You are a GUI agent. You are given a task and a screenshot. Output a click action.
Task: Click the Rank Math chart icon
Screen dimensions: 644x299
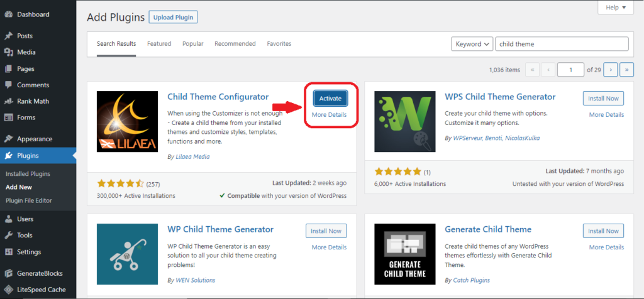(8, 101)
